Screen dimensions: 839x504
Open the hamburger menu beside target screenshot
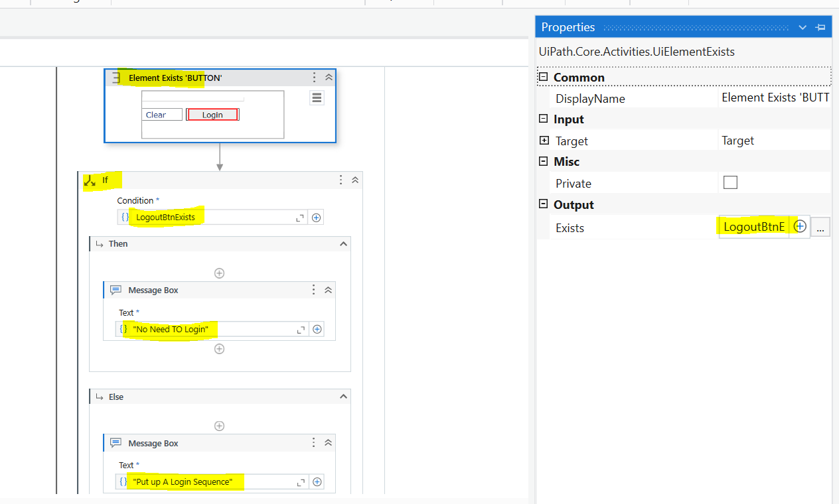(317, 98)
